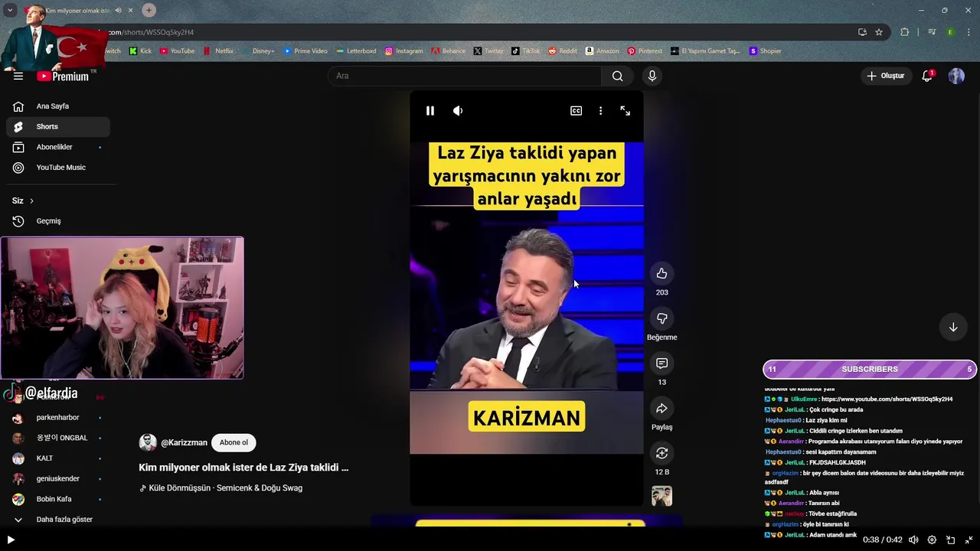980x551 pixels.
Task: Open YouTube Music in the sidebar
Action: (x=57, y=168)
